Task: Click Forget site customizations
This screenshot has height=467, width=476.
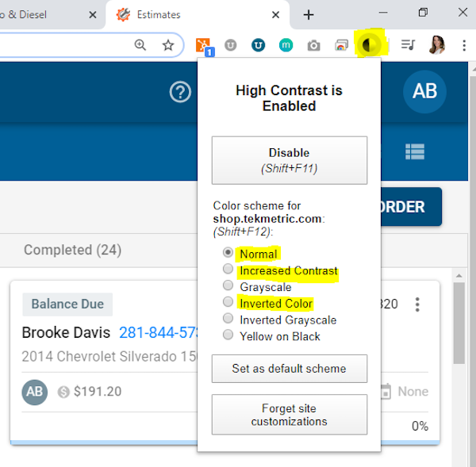Action: coord(290,415)
